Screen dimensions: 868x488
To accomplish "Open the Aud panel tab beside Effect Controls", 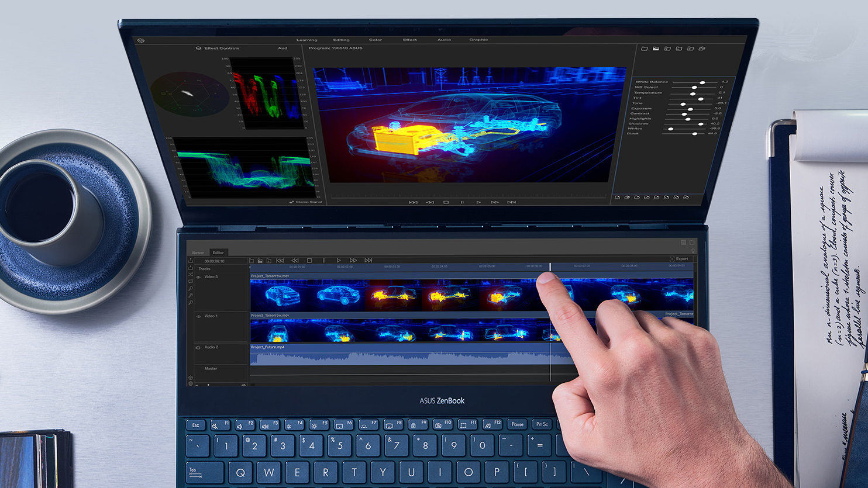I will pyautogui.click(x=283, y=49).
